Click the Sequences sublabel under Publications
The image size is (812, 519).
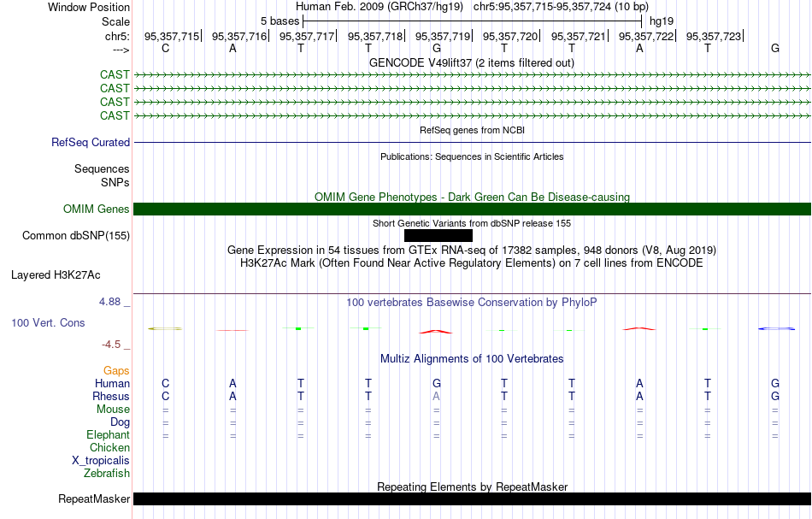click(x=102, y=168)
